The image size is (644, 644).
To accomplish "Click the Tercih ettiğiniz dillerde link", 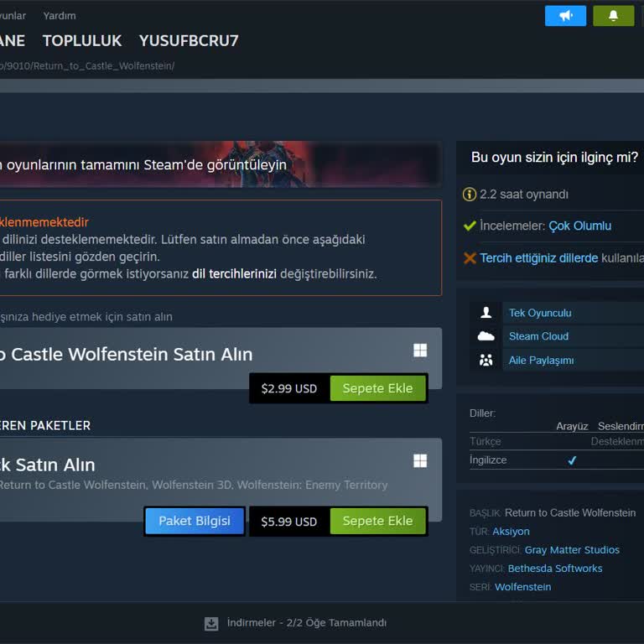I will 538,258.
